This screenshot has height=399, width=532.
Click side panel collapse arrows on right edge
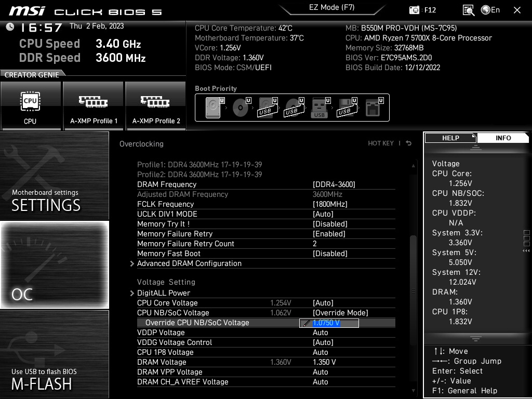526,251
